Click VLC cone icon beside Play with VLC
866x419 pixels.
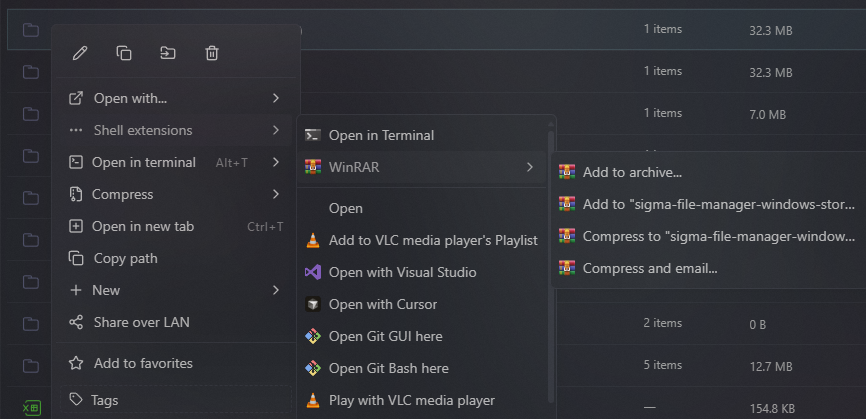[x=313, y=400]
